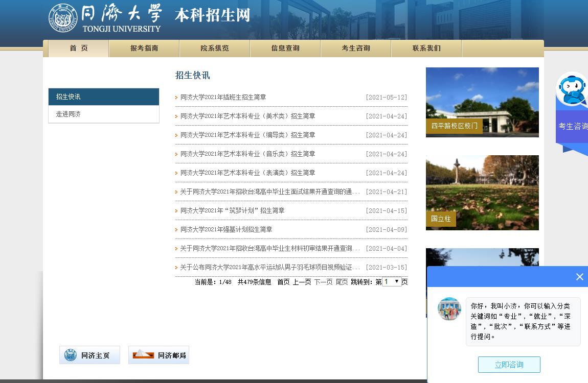Click the date [2021-05-12]
Screen dimensions: 588x383
click(x=386, y=98)
